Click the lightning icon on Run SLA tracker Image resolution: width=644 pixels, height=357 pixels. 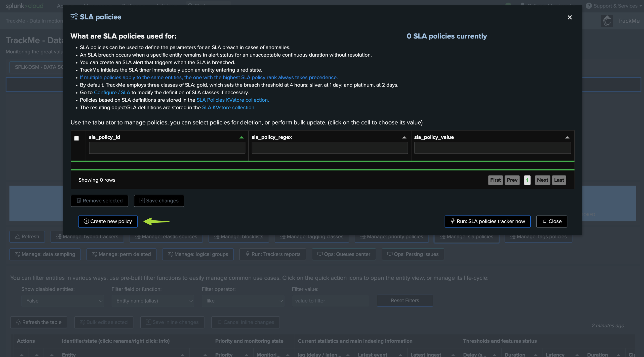point(453,221)
